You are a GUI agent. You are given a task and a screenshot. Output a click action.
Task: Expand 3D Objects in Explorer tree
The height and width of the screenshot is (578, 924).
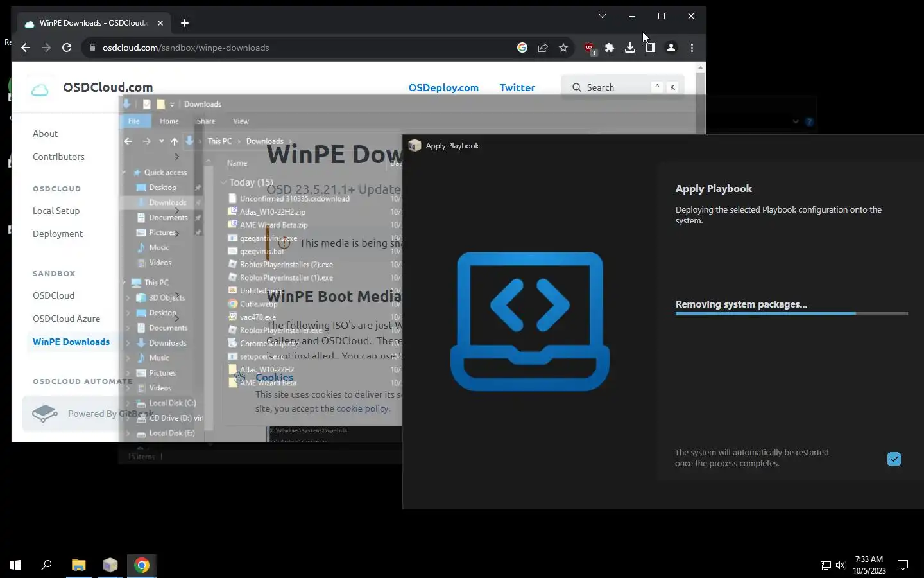pos(128,298)
